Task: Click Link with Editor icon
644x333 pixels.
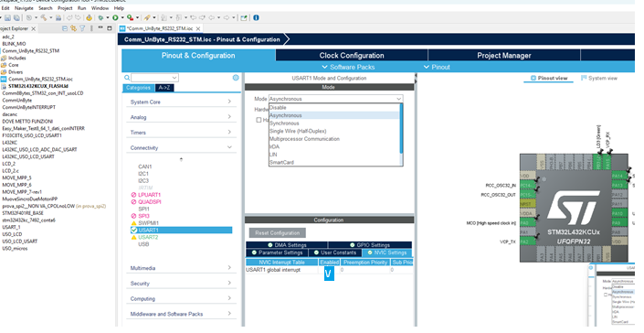Action: click(x=73, y=28)
